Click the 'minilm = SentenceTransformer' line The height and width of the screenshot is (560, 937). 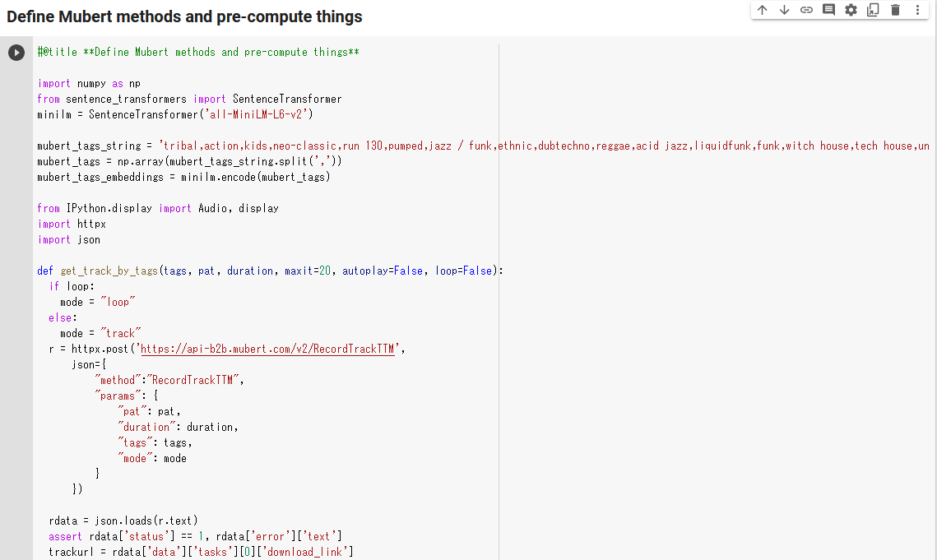[175, 114]
